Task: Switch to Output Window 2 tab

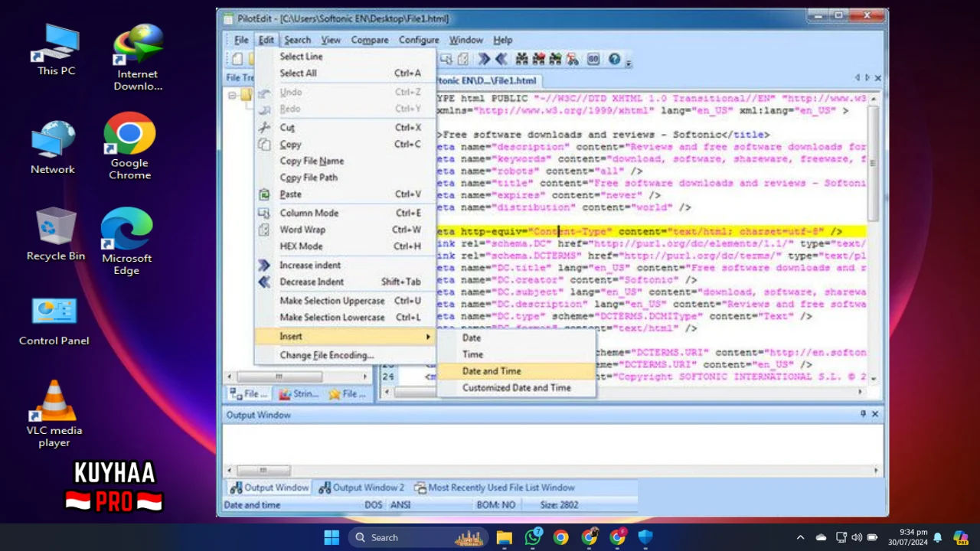Action: point(362,487)
